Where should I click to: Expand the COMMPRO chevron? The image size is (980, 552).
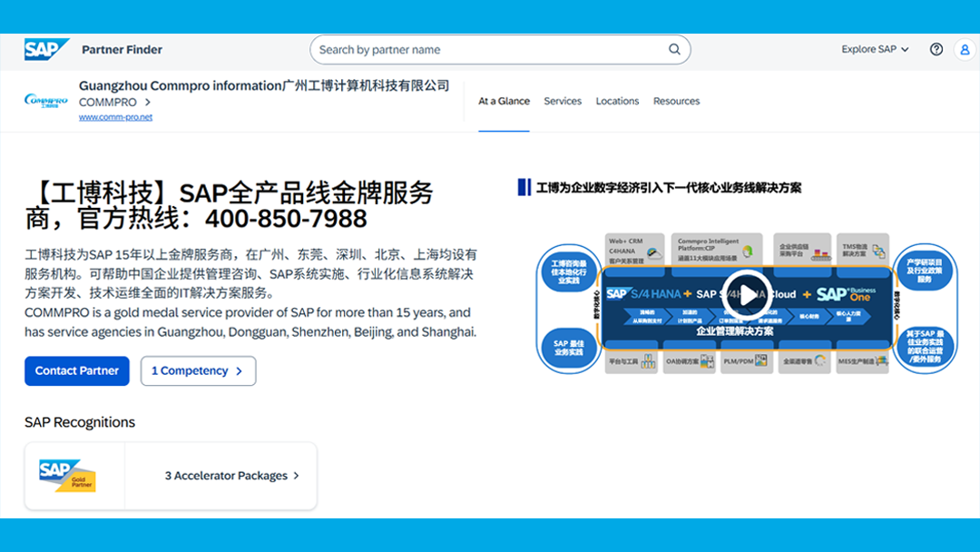(149, 103)
